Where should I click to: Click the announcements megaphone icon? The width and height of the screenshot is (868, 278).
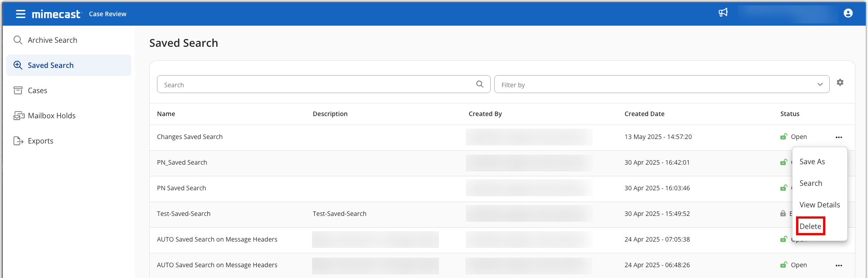(723, 13)
